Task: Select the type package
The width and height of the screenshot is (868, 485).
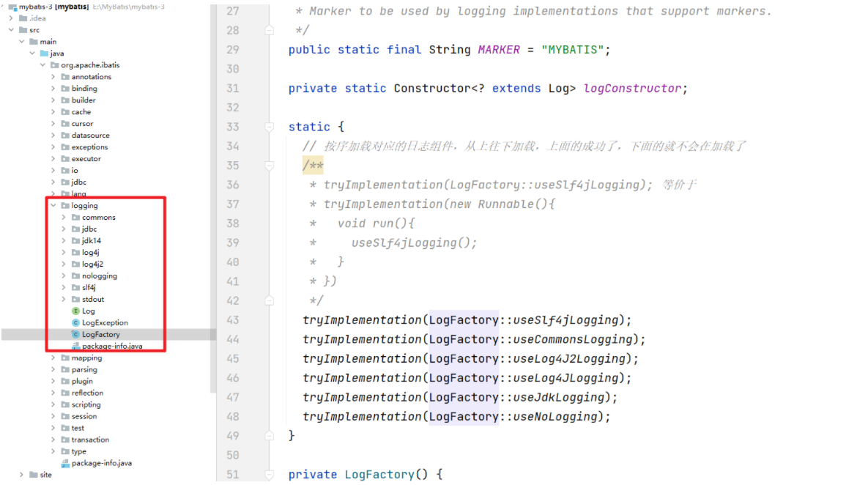Action: coord(78,452)
